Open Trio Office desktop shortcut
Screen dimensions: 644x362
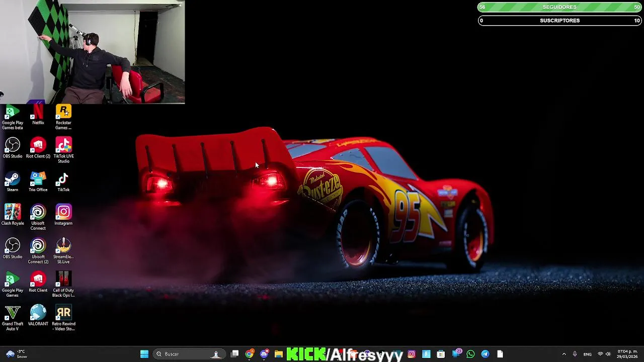pos(38,182)
